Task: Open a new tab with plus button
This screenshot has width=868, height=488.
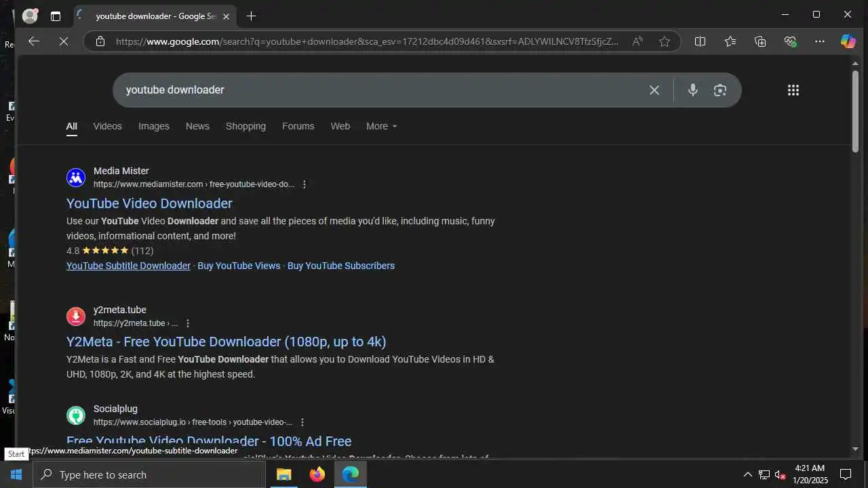Action: point(251,16)
